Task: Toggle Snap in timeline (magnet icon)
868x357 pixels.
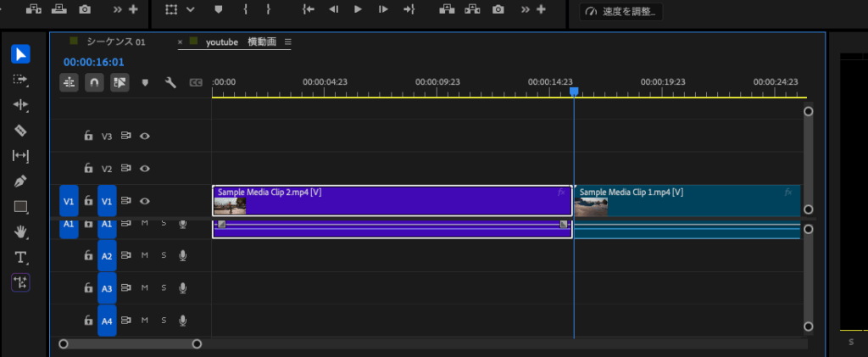Action: pyautogui.click(x=94, y=82)
